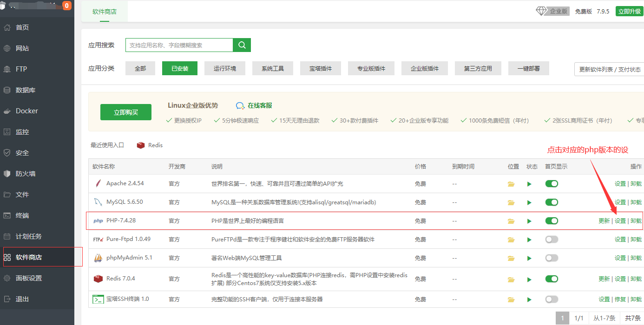Toggle MySQL homepage display switch

552,202
